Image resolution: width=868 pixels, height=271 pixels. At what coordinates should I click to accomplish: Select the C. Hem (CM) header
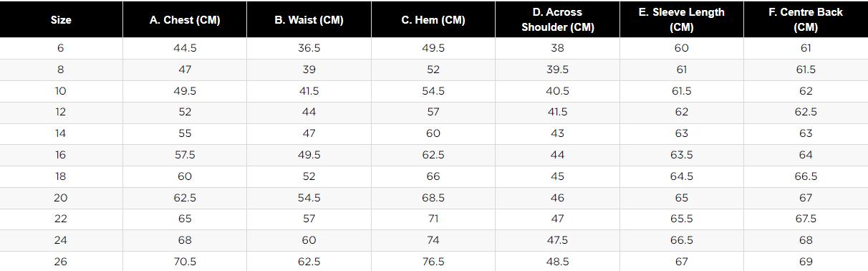click(433, 19)
